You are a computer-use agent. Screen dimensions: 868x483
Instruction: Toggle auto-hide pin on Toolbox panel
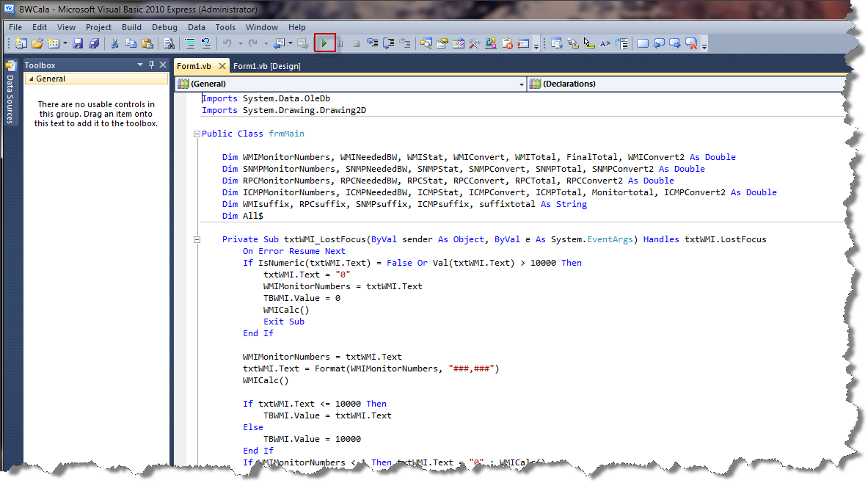[152, 65]
